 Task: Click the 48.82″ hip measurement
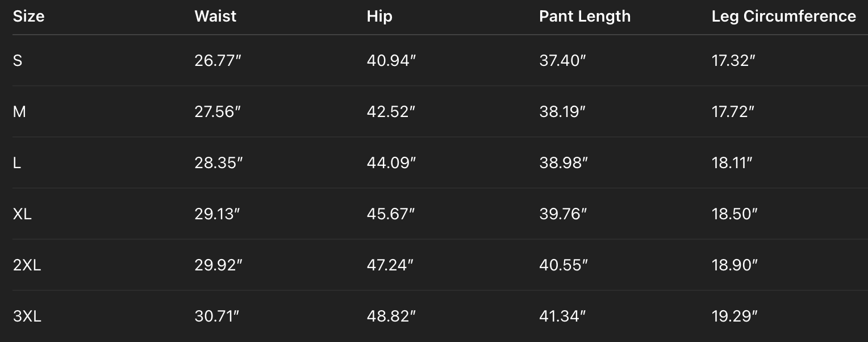click(391, 316)
